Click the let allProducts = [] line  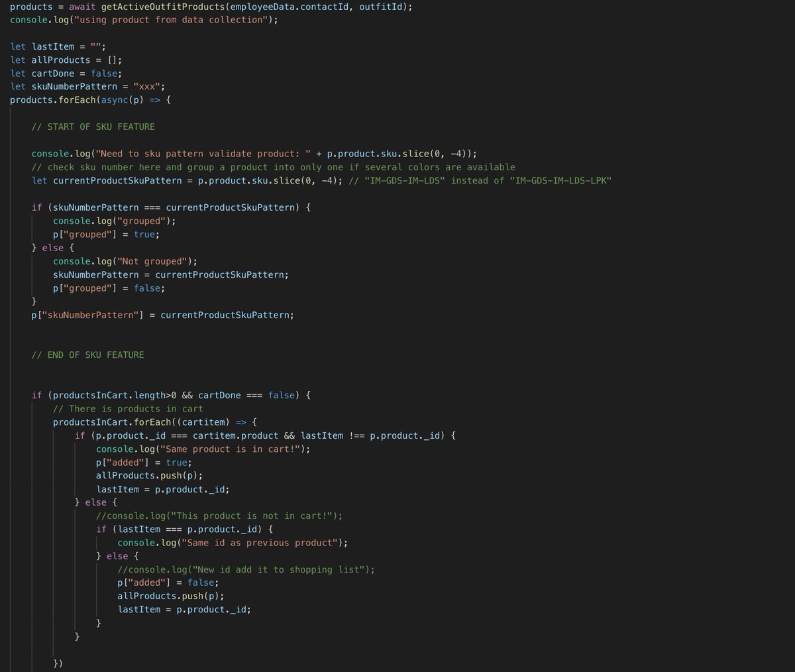coord(66,60)
